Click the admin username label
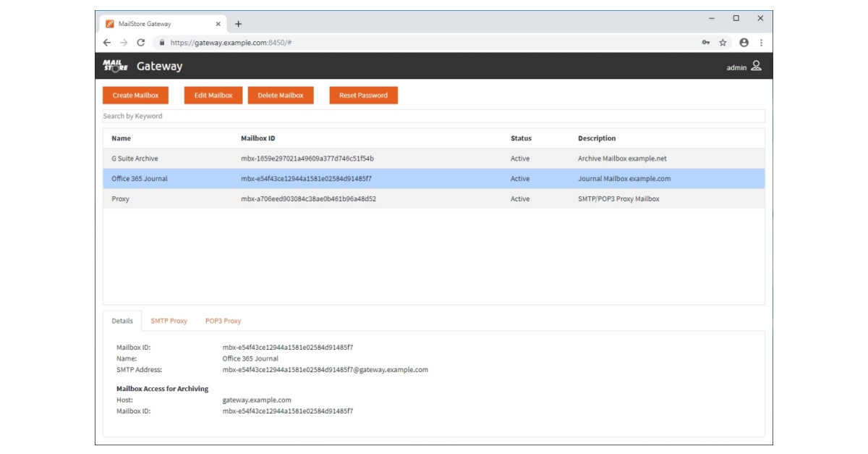The width and height of the screenshot is (868, 454). [x=736, y=67]
